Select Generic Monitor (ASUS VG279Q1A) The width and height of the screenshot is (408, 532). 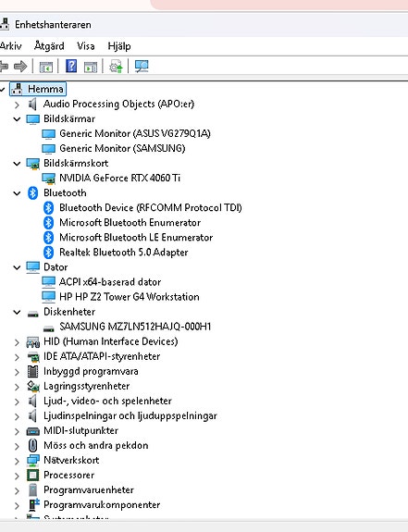pyautogui.click(x=135, y=133)
